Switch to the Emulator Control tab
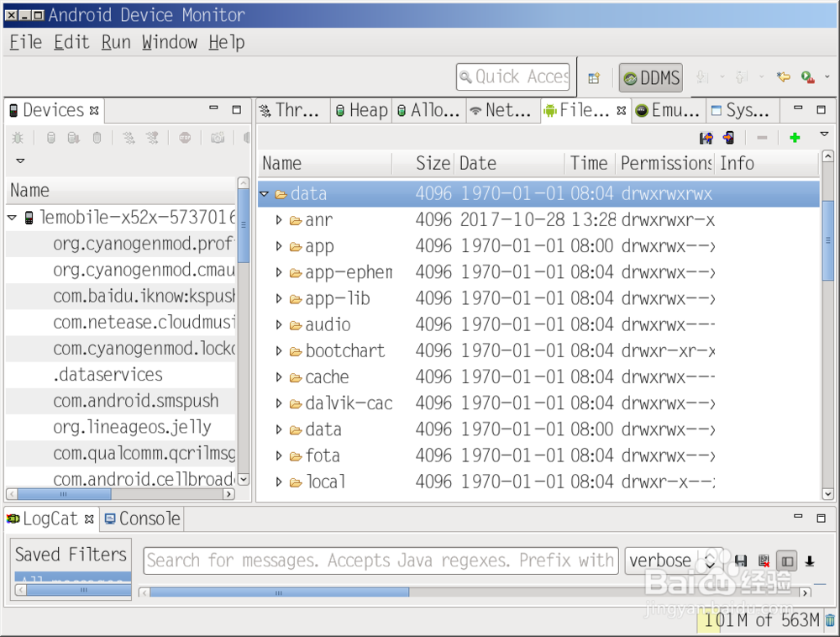The height and width of the screenshot is (637, 840). (668, 110)
